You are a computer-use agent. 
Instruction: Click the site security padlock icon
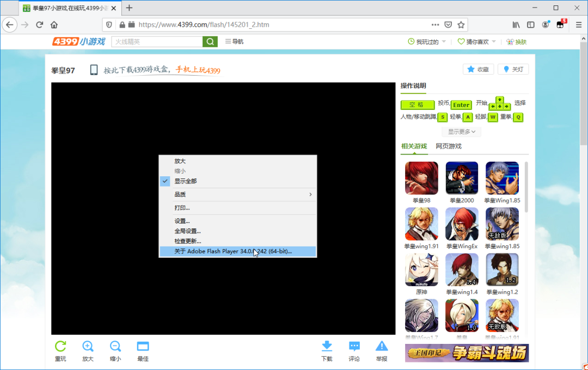[122, 24]
